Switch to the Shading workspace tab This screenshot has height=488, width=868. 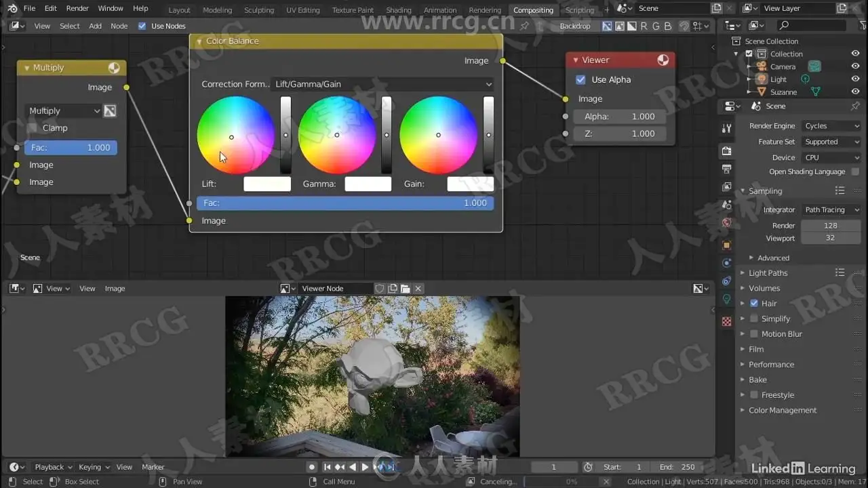point(399,10)
